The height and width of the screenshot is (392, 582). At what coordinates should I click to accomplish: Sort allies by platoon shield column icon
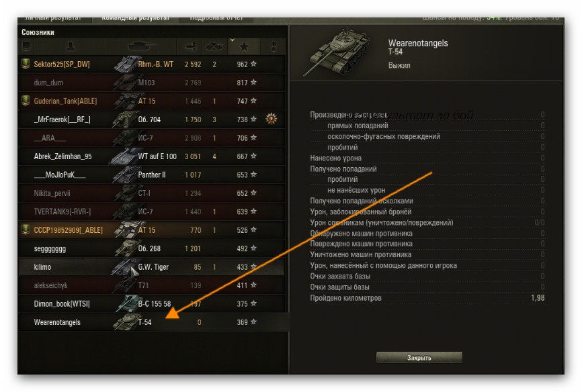tap(26, 46)
